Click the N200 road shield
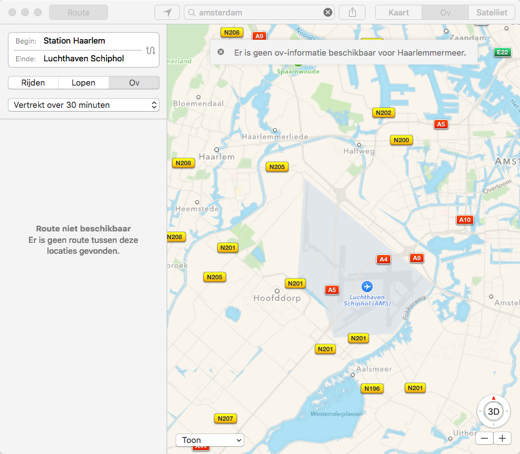The height and width of the screenshot is (454, 520). click(x=401, y=140)
